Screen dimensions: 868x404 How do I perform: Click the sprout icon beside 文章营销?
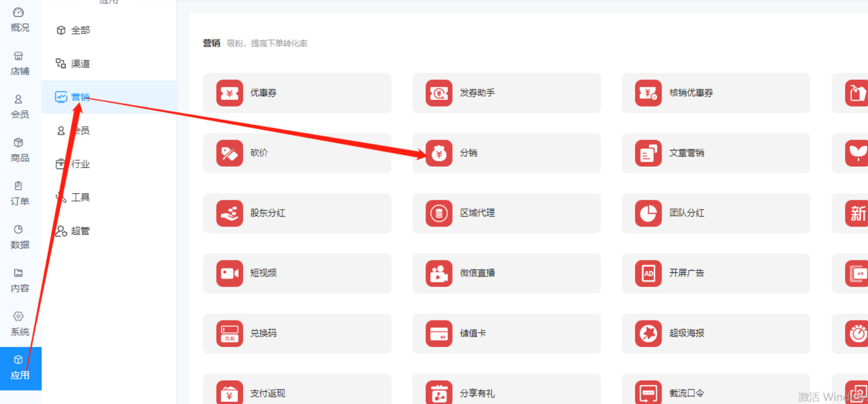point(857,153)
